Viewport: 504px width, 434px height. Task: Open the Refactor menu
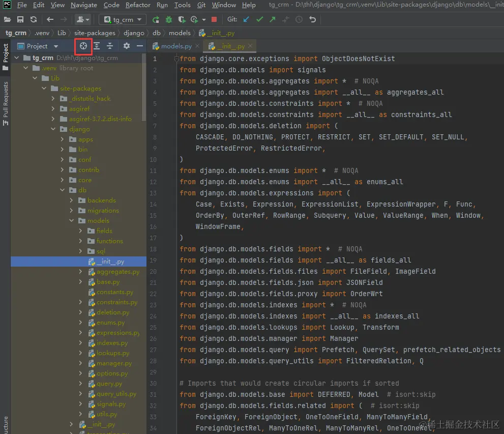(x=138, y=5)
